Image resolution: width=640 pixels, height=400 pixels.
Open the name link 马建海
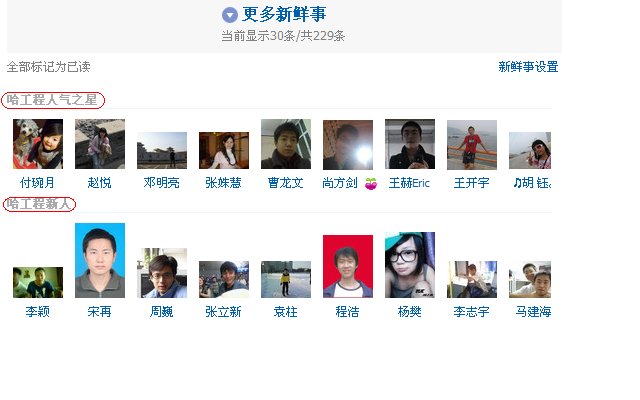click(x=533, y=312)
